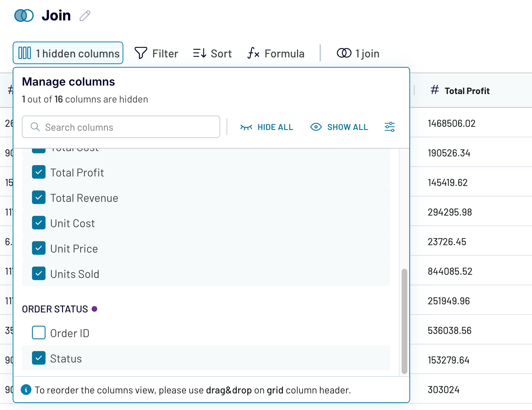Uncheck the Units Sold column checkbox

pos(39,274)
